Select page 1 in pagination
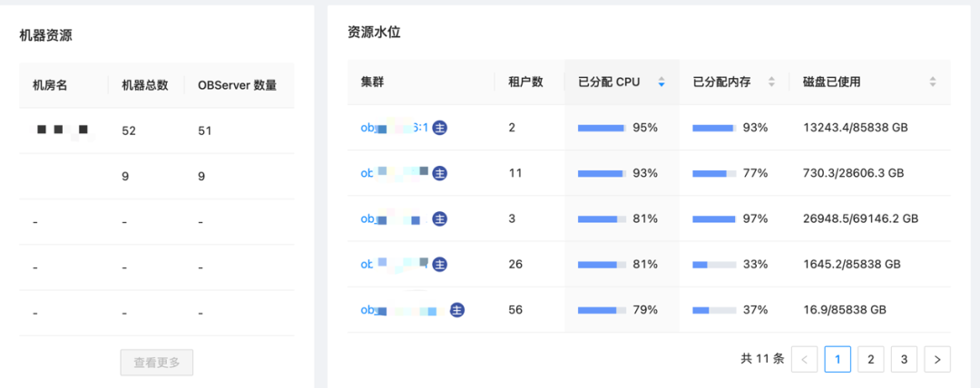 coord(838,360)
